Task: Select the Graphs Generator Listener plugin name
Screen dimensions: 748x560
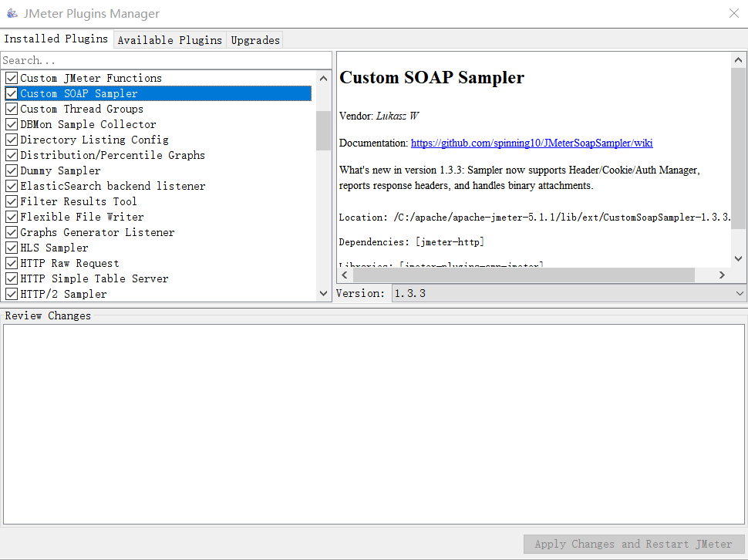Action: (x=97, y=232)
